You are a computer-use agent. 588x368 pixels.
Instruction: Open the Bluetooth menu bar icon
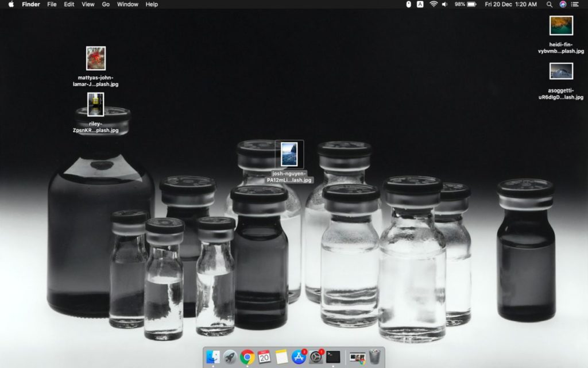tap(408, 5)
